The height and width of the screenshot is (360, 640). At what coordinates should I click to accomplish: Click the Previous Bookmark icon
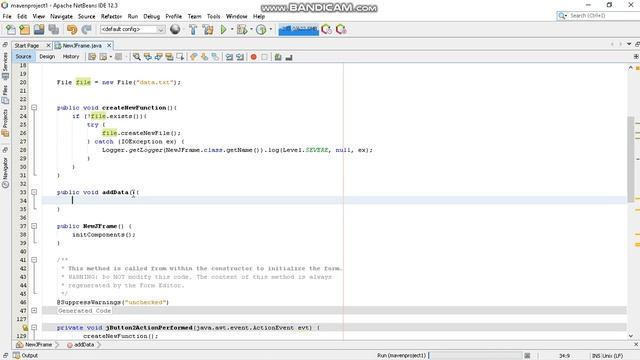pyautogui.click(x=193, y=57)
